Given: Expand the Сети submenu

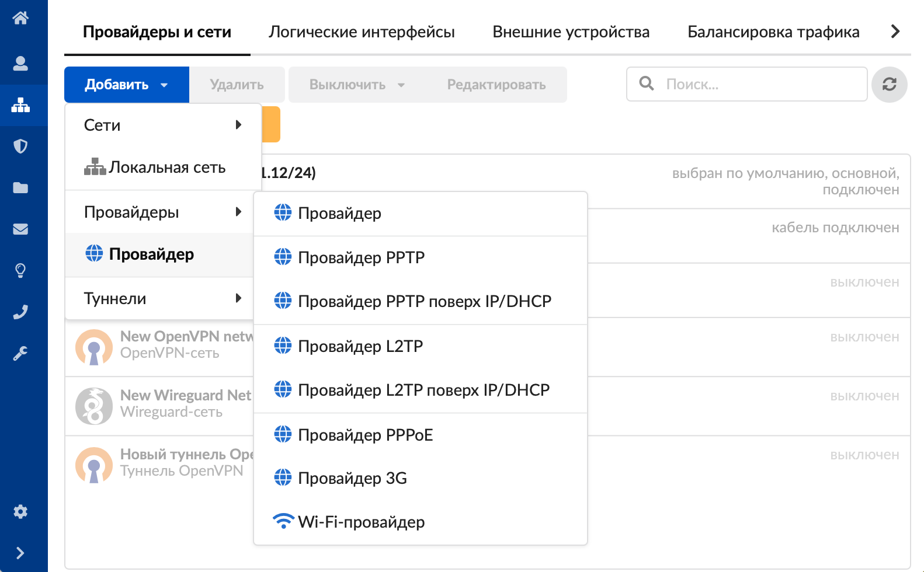Looking at the screenshot, I should [x=163, y=125].
